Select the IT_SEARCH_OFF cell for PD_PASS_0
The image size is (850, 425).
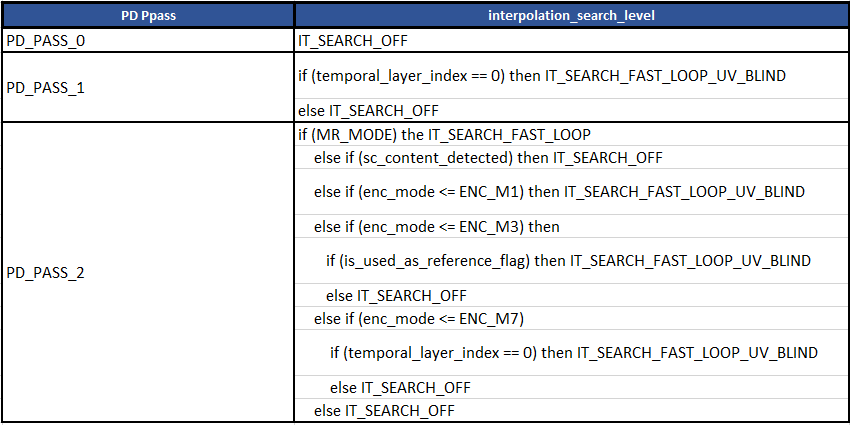[x=353, y=41]
